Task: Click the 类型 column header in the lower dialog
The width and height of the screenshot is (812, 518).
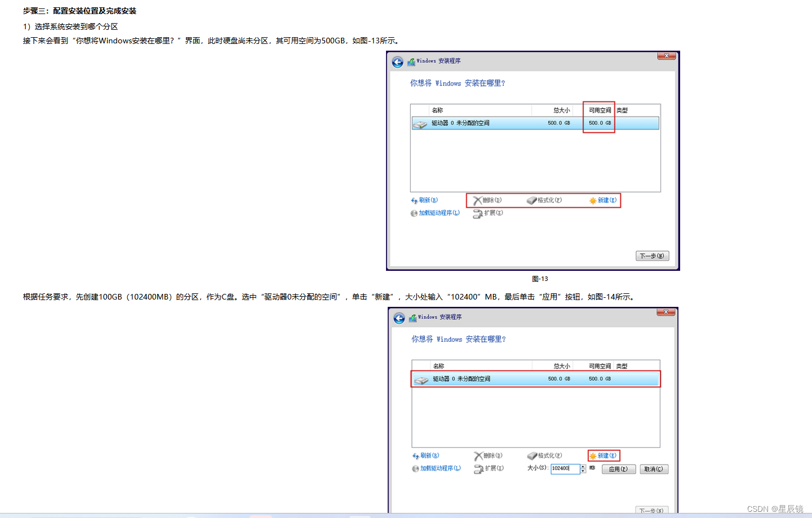Action: click(622, 367)
